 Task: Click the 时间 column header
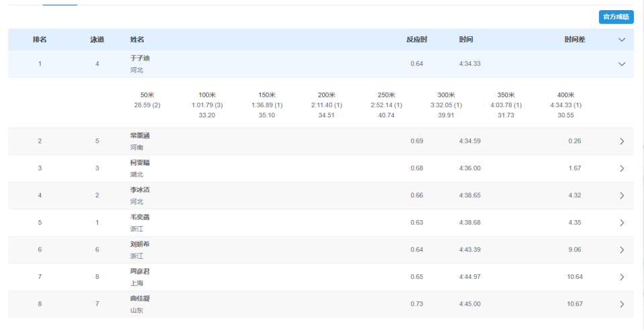click(466, 40)
